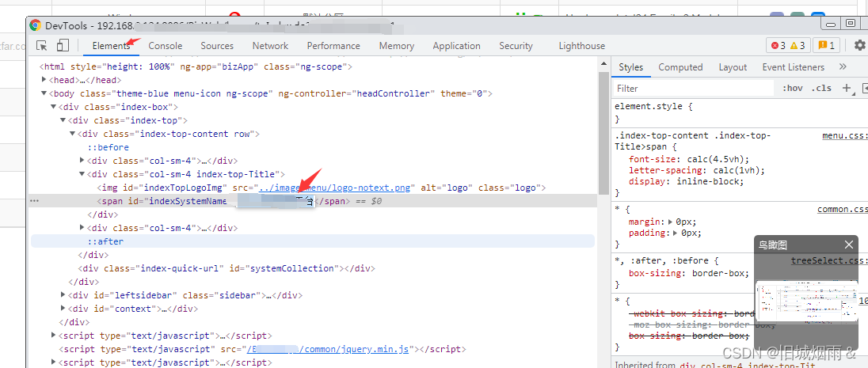Close the 鸟瞰图 popup

click(x=849, y=245)
